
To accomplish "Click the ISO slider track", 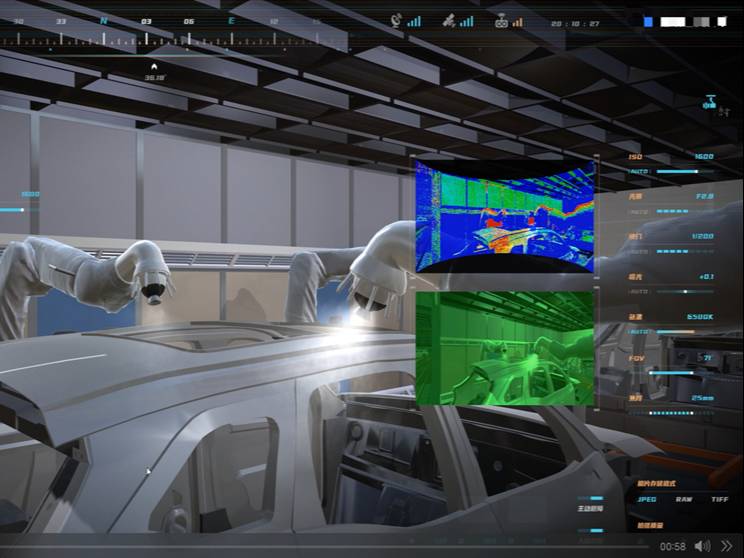I will 685,171.
